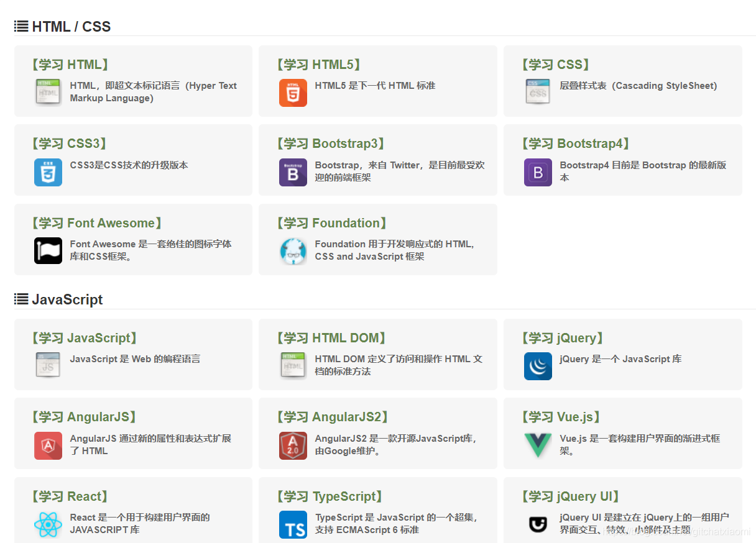Click the blue CSS3 shield icon
The width and height of the screenshot is (756, 543).
48,172
